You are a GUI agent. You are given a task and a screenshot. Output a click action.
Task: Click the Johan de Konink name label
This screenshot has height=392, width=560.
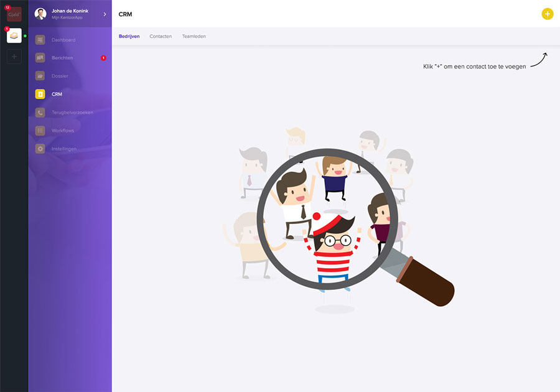tap(70, 11)
